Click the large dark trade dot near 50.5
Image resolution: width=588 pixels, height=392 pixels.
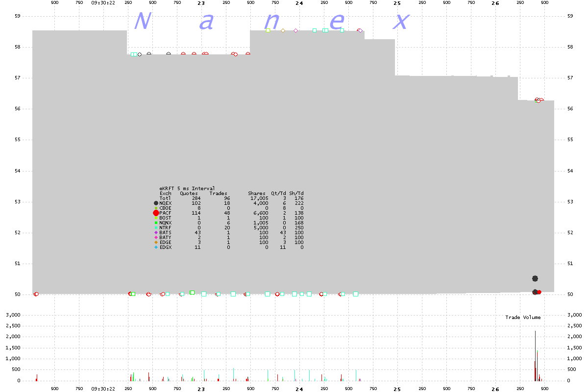(x=535, y=278)
